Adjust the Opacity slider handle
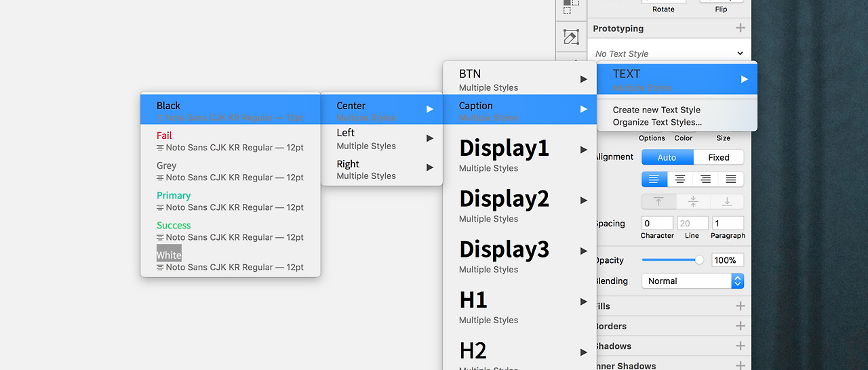The height and width of the screenshot is (370, 868). point(699,260)
